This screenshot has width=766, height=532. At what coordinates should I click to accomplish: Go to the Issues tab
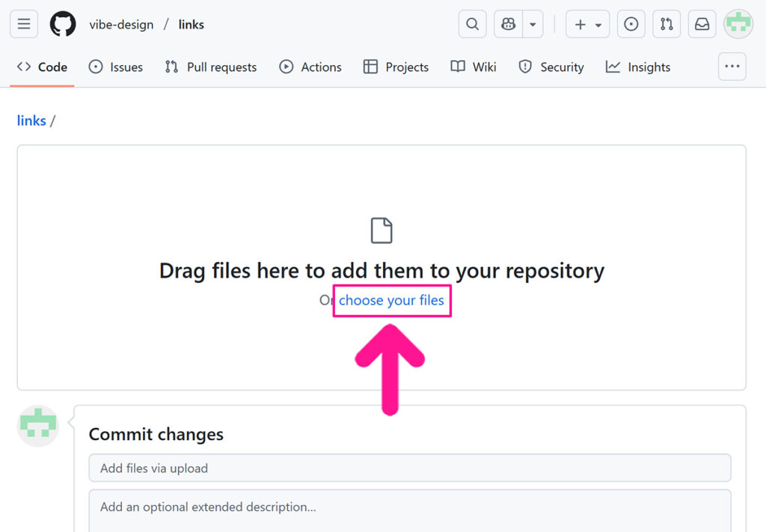[x=116, y=67]
